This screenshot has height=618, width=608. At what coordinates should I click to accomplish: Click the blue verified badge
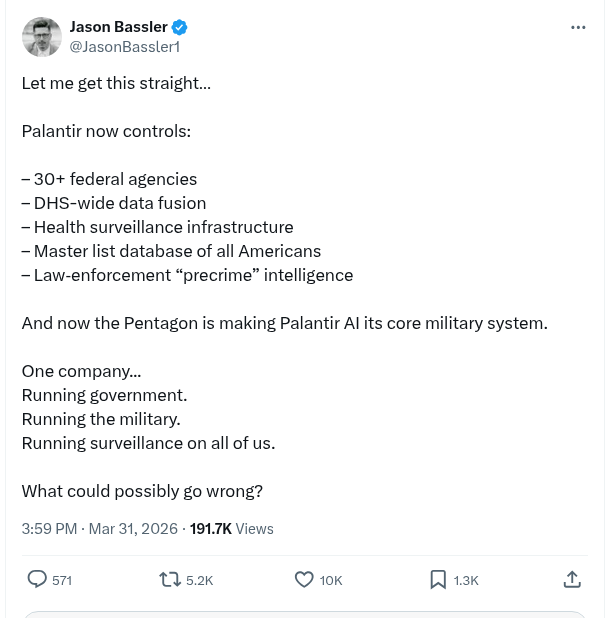click(x=180, y=27)
